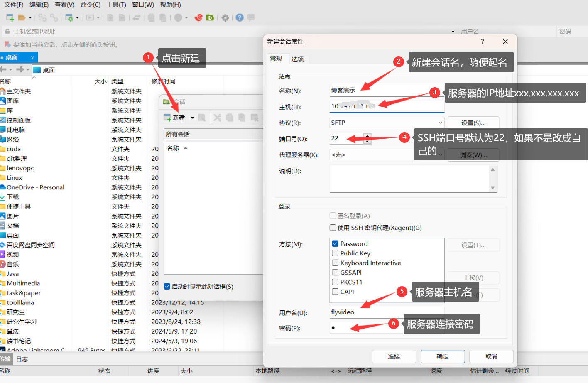Screen dimensions: 588x383
Task: Increase port number with stepper up arrow
Action: point(367,135)
